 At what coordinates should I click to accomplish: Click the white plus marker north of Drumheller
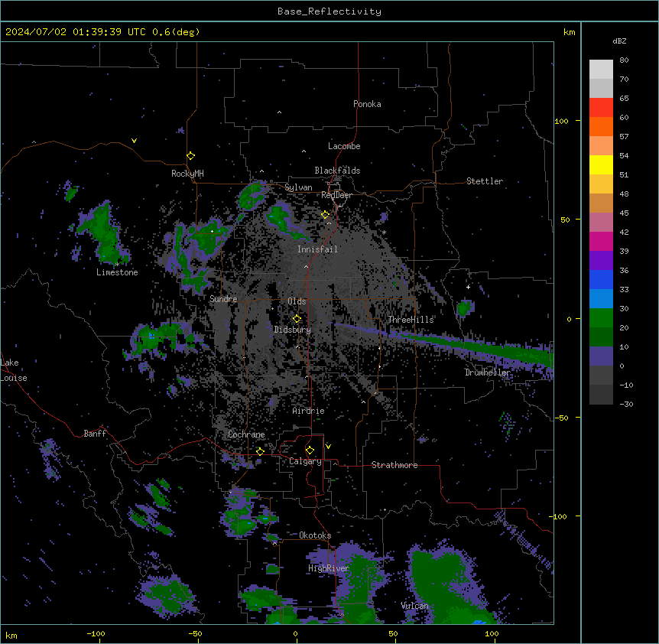468,287
